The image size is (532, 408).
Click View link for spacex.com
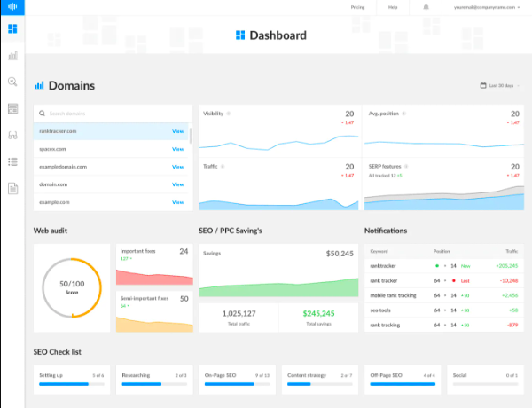click(x=177, y=149)
